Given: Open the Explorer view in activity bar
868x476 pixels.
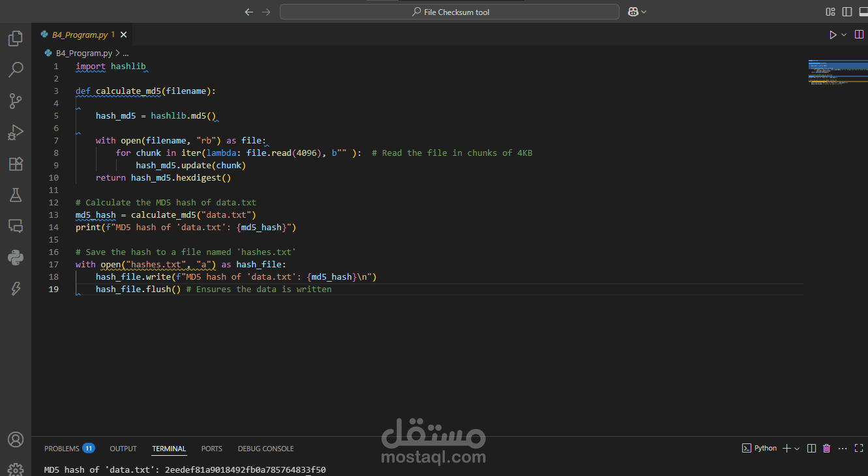Looking at the screenshot, I should (x=16, y=38).
